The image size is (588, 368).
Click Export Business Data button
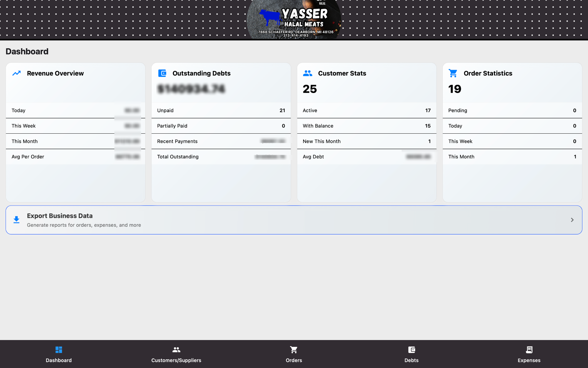click(294, 220)
